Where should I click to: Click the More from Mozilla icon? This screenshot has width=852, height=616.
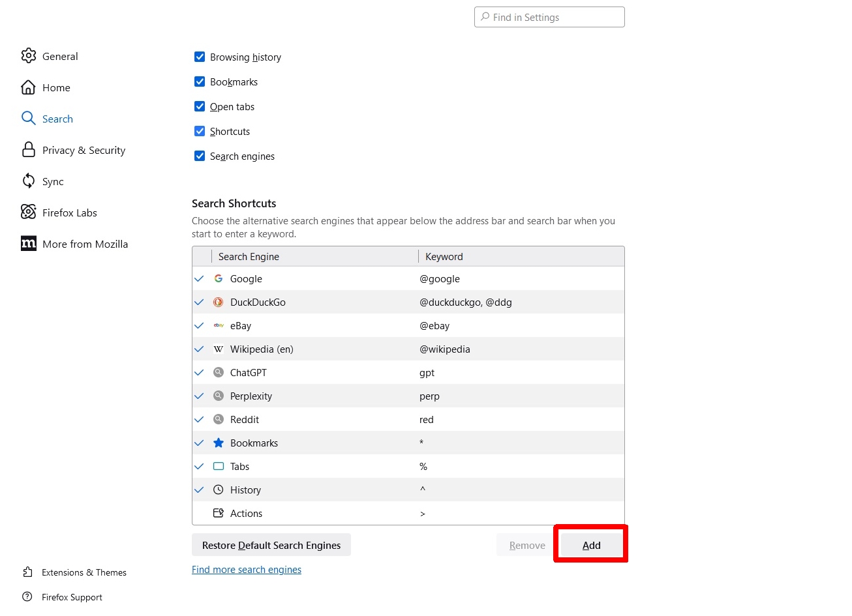coord(29,244)
